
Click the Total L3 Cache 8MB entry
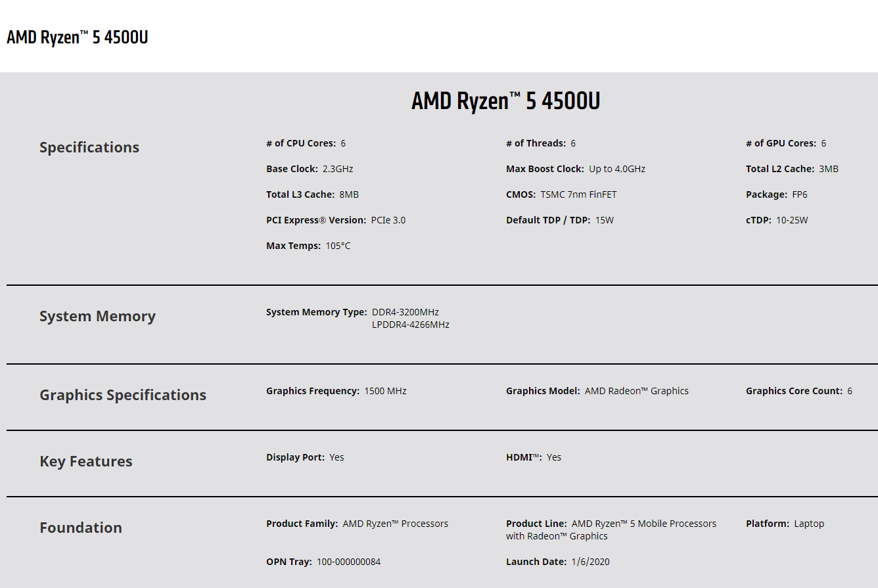point(312,194)
